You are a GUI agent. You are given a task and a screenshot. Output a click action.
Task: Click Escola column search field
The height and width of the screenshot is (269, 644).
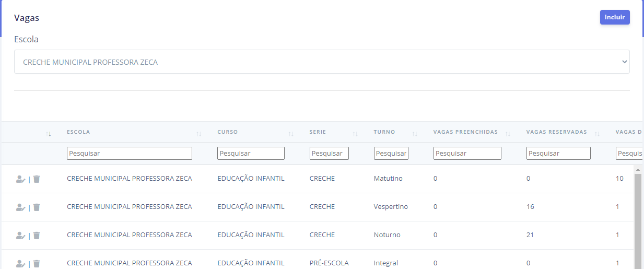click(x=130, y=154)
